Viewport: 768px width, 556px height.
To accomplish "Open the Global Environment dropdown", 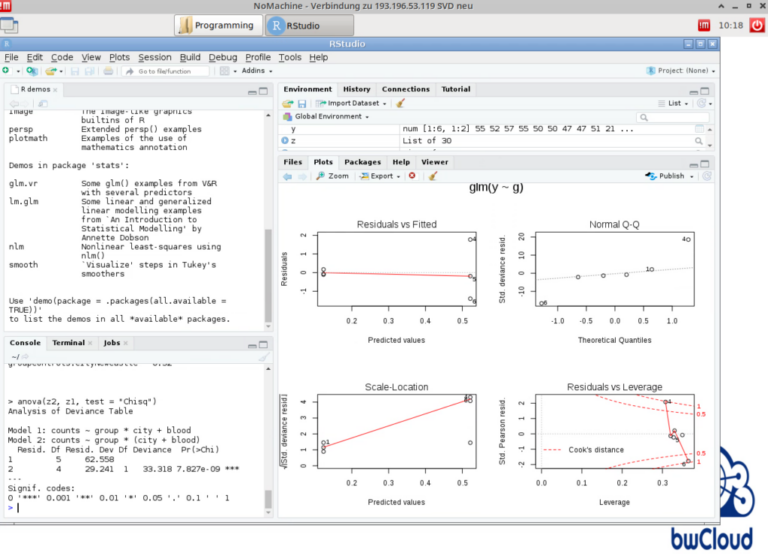I will (327, 116).
